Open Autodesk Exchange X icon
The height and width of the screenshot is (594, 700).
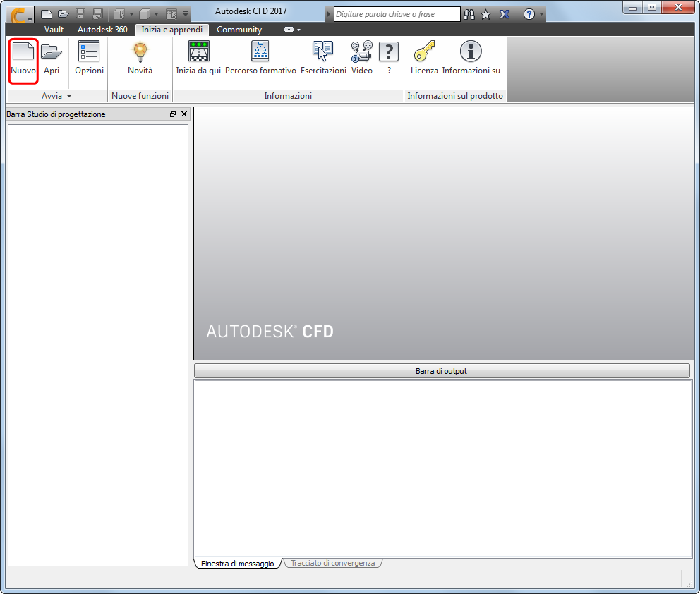click(x=505, y=14)
